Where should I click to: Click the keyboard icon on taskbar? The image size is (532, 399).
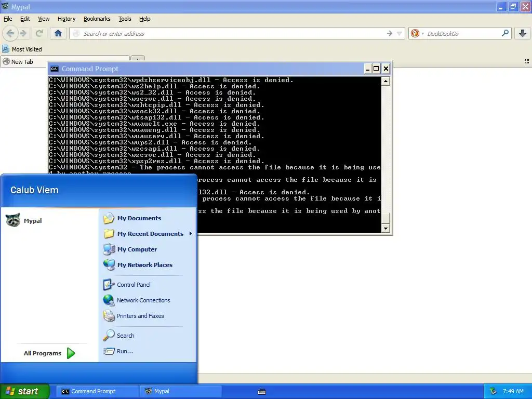click(x=262, y=392)
